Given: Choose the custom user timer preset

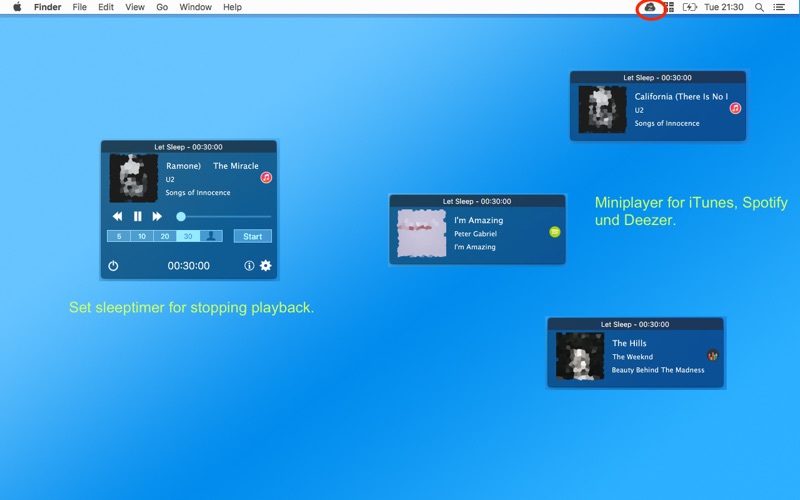Looking at the screenshot, I should coord(211,236).
